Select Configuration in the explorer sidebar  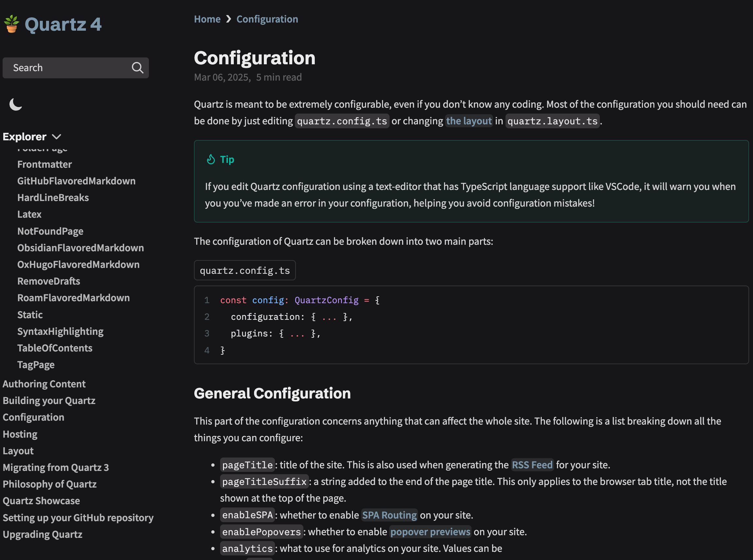coord(33,417)
